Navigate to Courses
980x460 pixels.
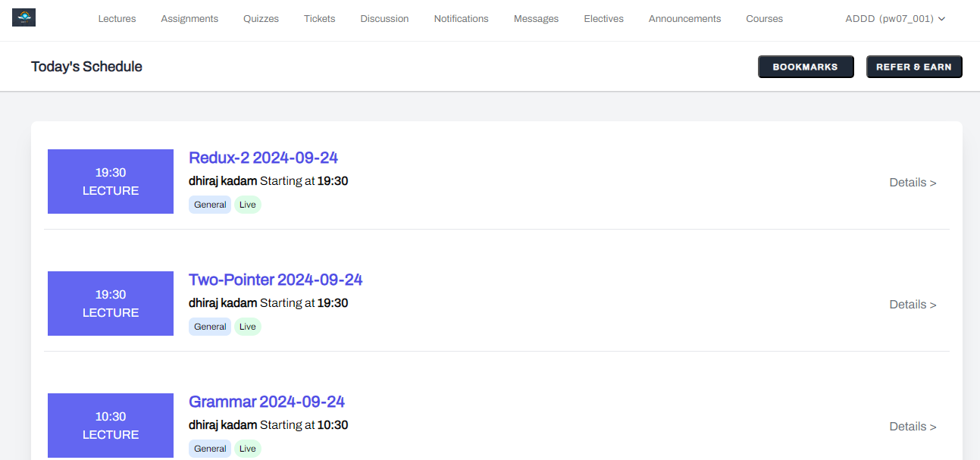pyautogui.click(x=764, y=19)
